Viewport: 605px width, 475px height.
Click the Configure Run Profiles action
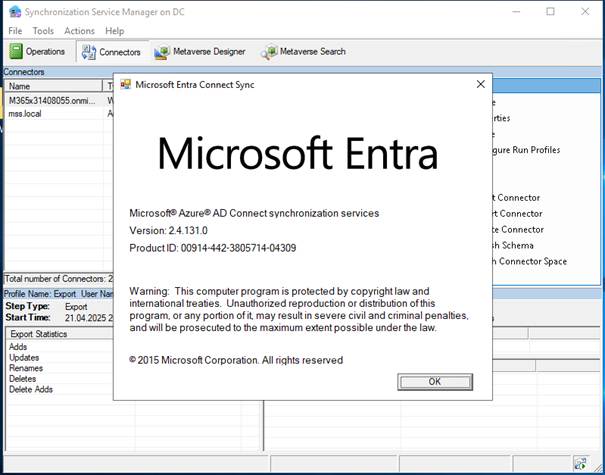click(526, 150)
